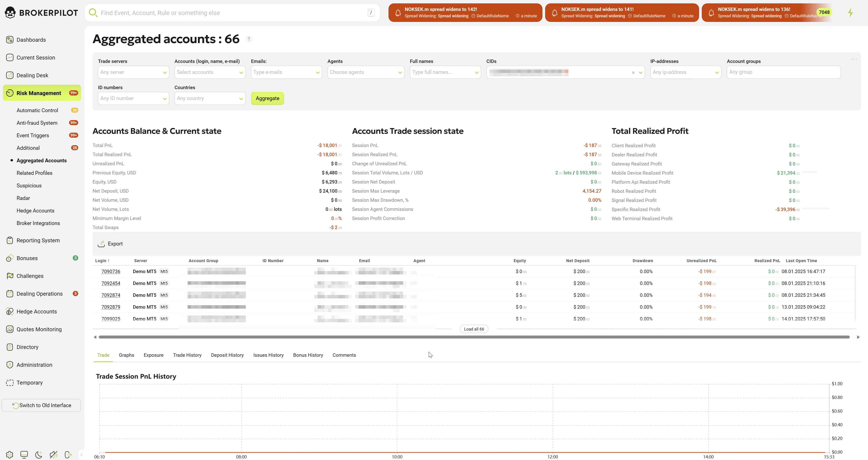The image size is (868, 460).
Task: Switch to the Bonus History tab
Action: (x=308, y=355)
